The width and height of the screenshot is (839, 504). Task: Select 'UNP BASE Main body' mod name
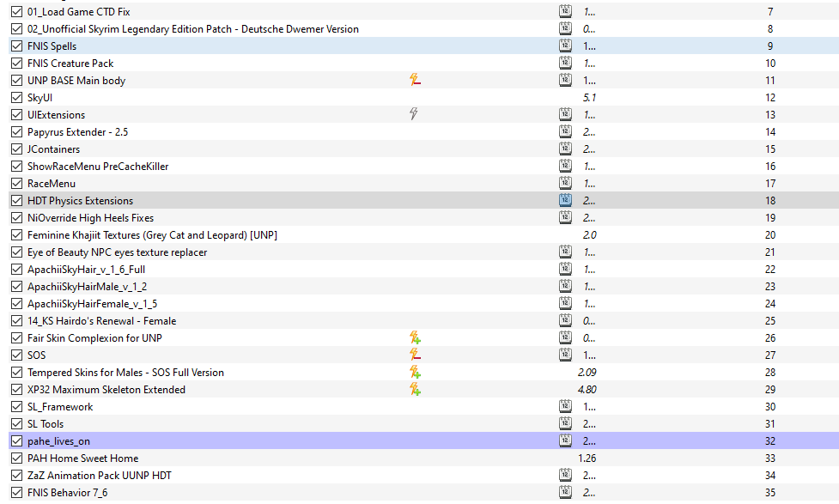click(76, 81)
